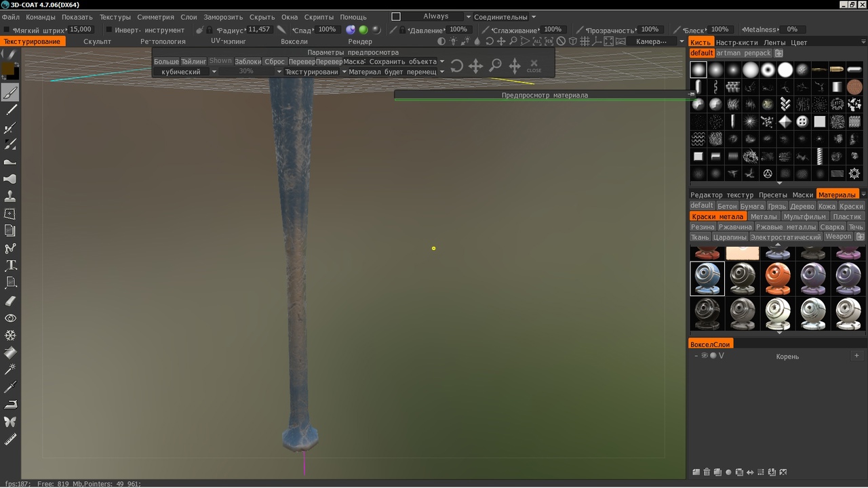Toggle the Мягкий штрих checkbox
Screen dimensions: 868x488
7,30
